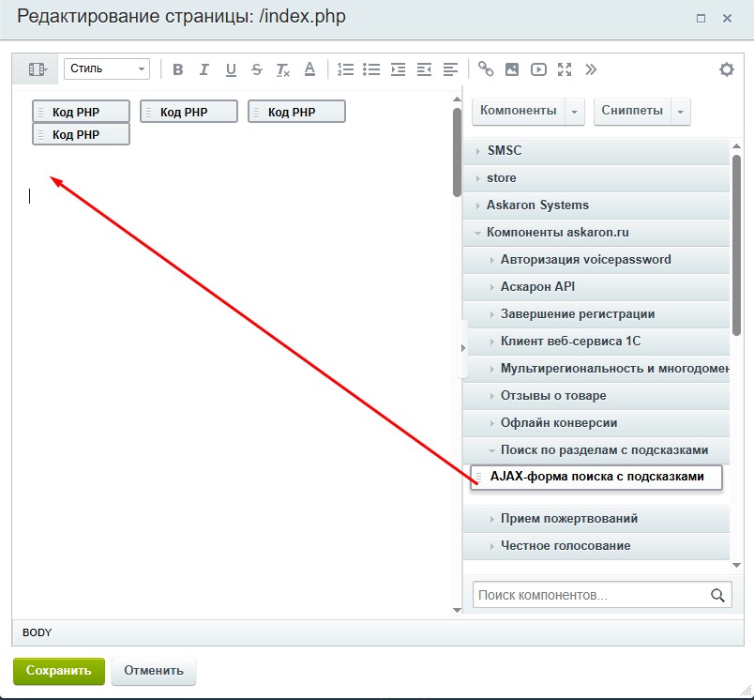Apply italic formatting

coord(204,69)
